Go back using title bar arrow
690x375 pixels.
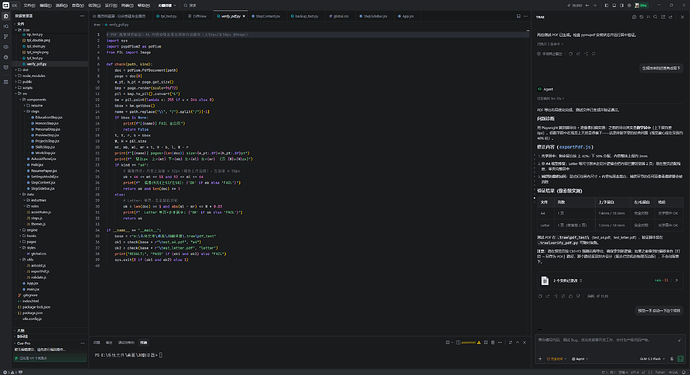587,5
